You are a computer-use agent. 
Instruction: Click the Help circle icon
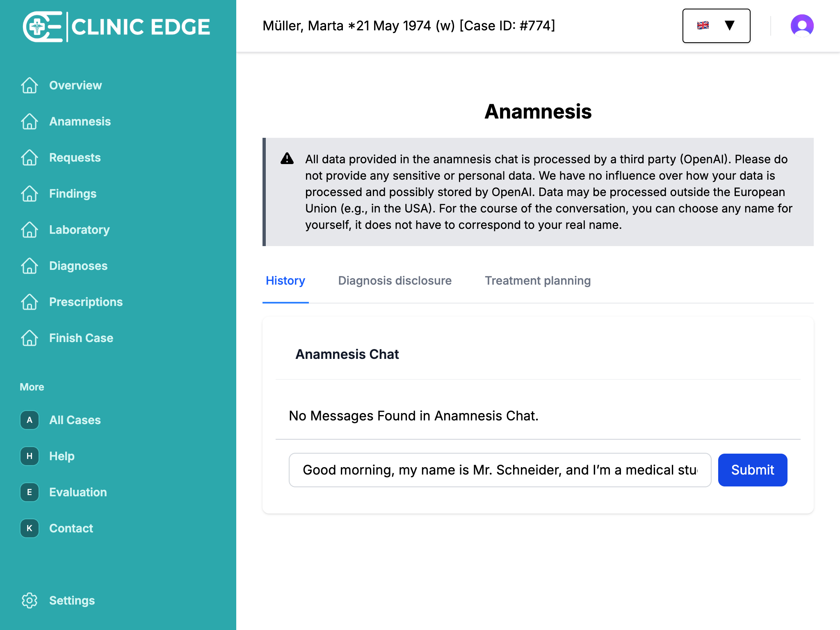(29, 456)
